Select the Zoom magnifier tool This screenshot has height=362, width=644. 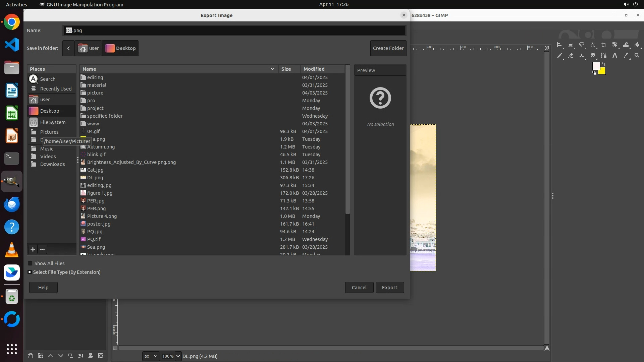(637, 56)
